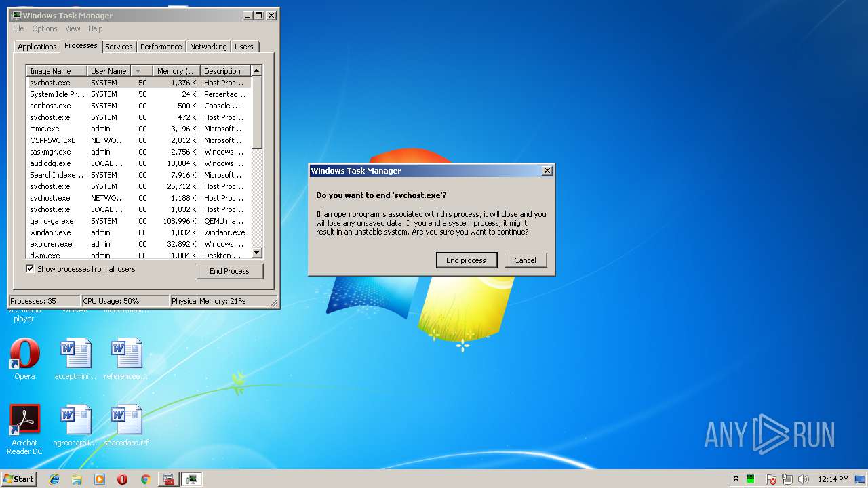The height and width of the screenshot is (488, 868).
Task: Sort processes by User Name column
Action: click(108, 71)
